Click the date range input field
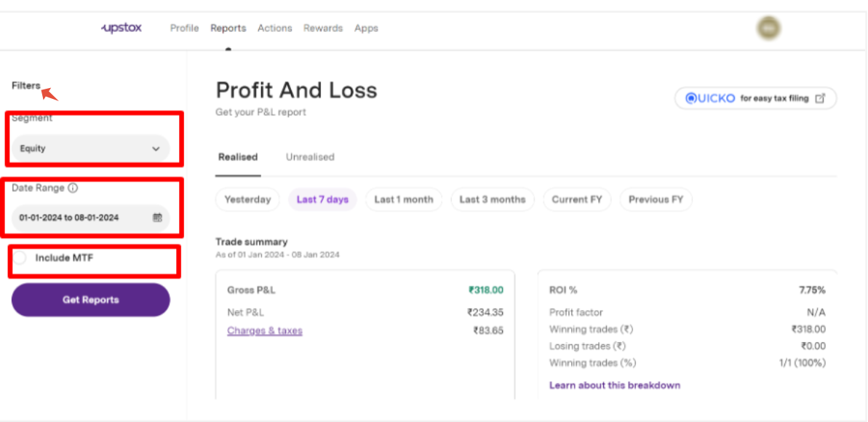Viewport: 868px width, 422px height. [91, 218]
